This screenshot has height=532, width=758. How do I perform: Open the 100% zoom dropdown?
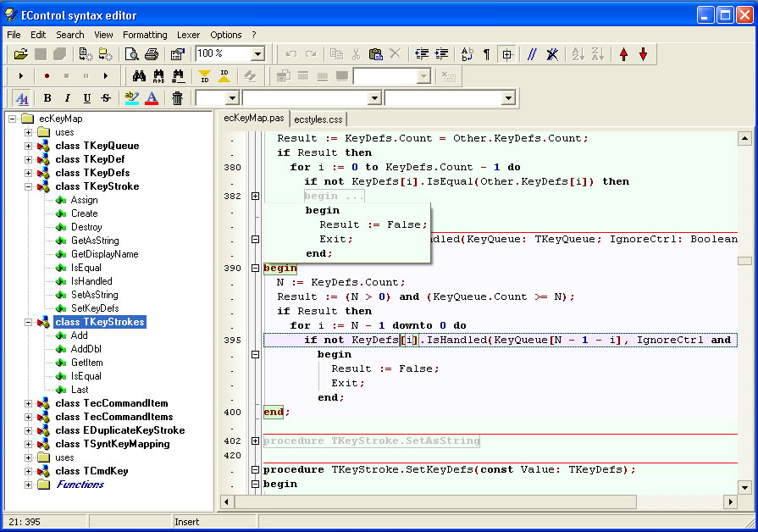click(257, 53)
